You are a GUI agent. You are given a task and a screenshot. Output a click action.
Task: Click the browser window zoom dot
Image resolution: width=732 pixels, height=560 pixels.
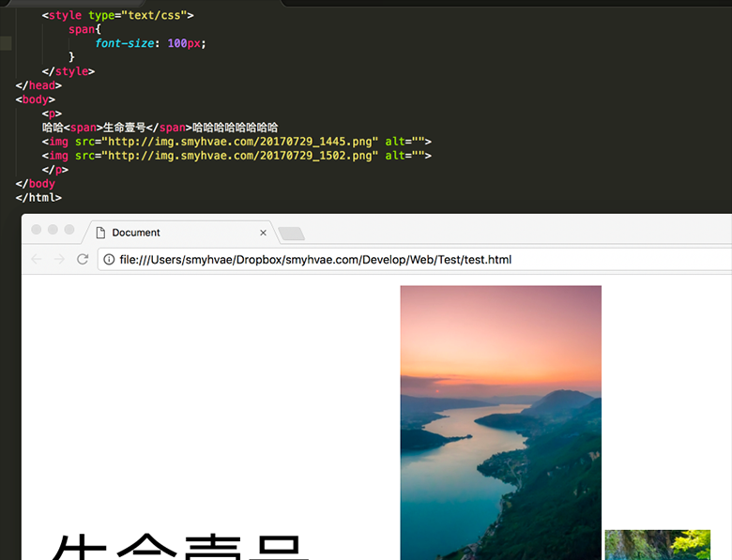point(69,229)
